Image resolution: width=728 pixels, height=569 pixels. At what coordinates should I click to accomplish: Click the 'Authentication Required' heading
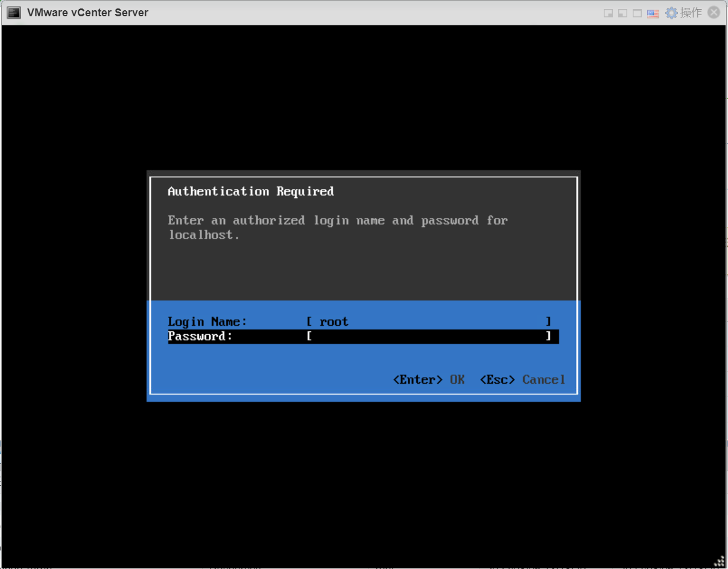[x=250, y=191]
